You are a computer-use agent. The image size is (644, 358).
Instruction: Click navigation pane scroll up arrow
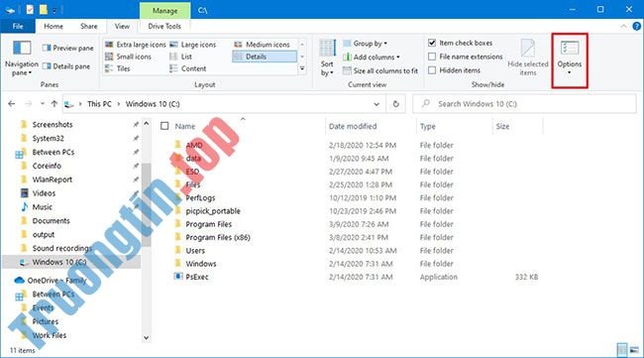[147, 123]
